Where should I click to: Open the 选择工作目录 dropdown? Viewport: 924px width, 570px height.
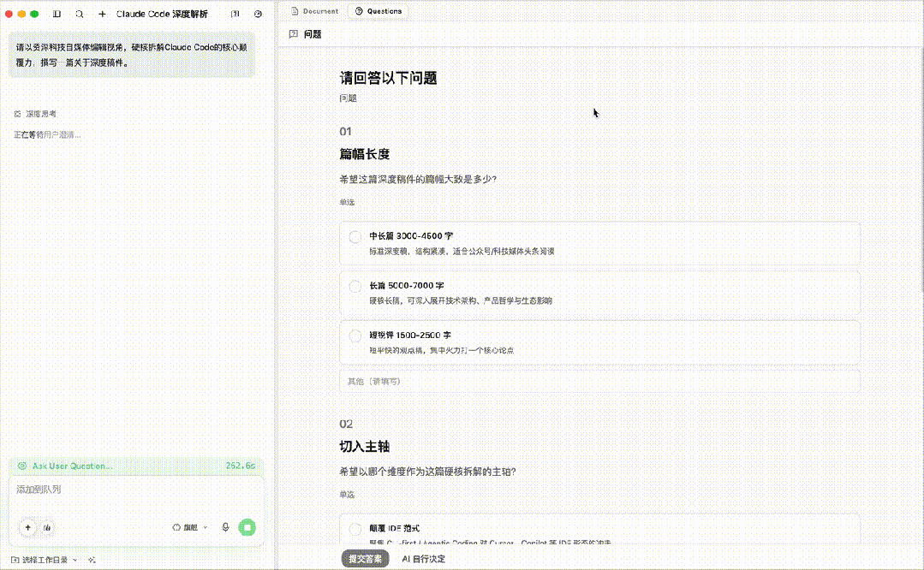[45, 560]
